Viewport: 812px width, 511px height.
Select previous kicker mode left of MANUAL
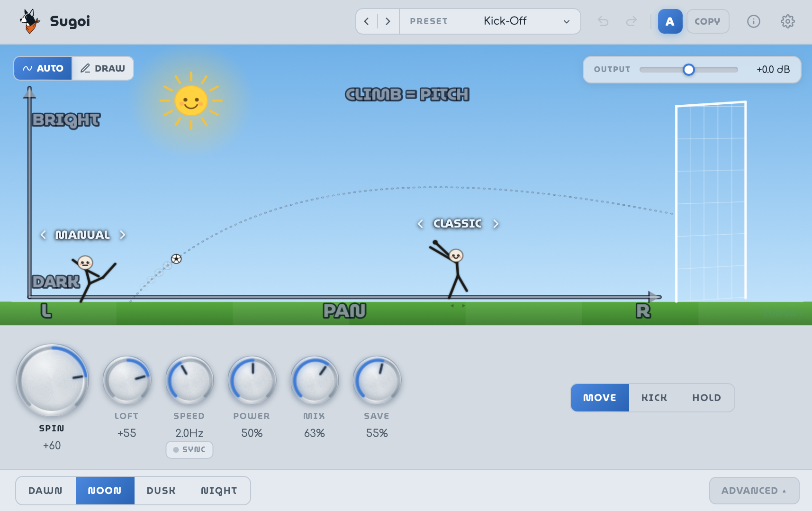point(43,235)
